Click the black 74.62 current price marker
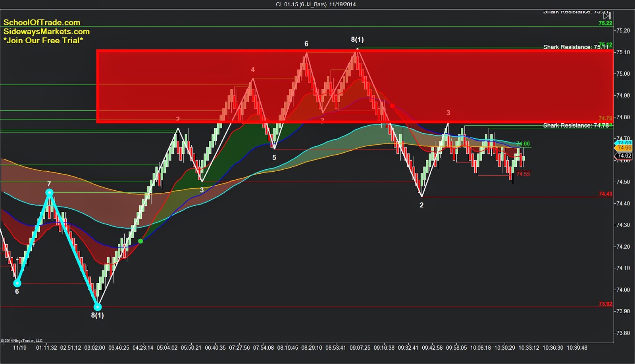 624,156
